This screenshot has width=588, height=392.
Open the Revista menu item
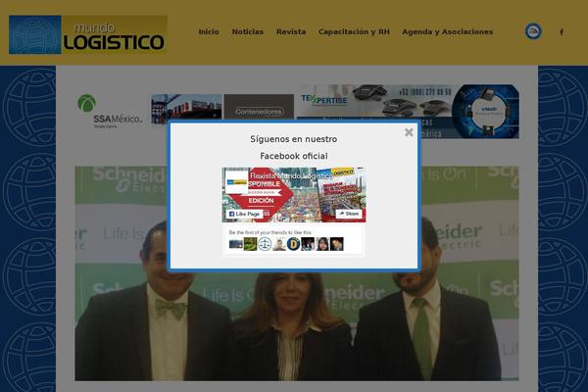click(291, 32)
